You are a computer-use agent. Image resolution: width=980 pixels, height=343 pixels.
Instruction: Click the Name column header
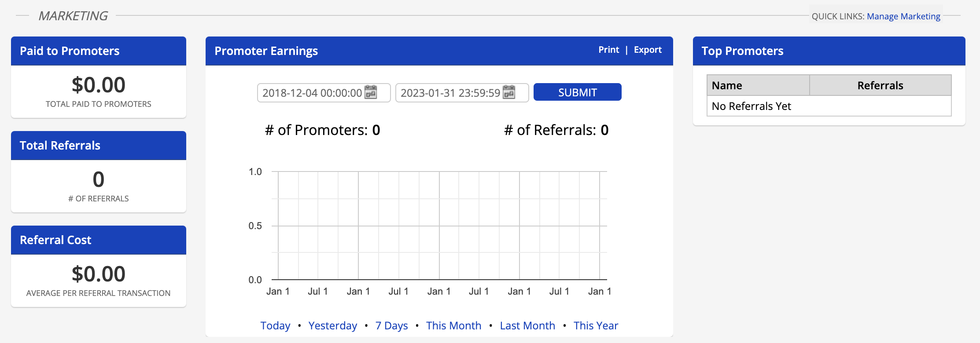click(758, 85)
